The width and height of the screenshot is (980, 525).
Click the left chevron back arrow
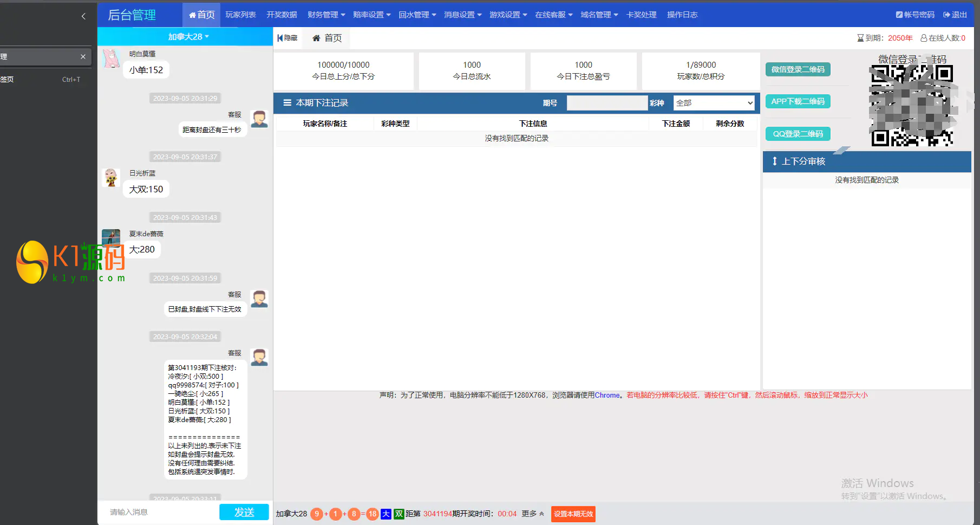point(83,16)
